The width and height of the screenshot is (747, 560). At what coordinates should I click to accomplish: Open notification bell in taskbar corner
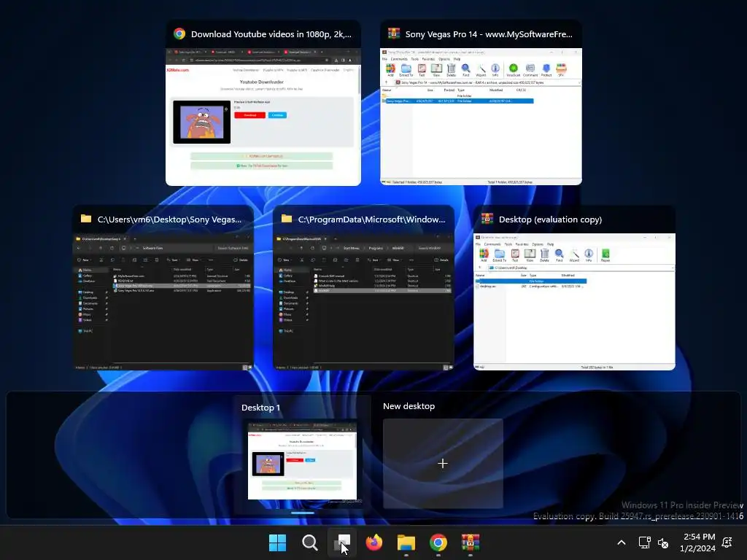point(727,542)
